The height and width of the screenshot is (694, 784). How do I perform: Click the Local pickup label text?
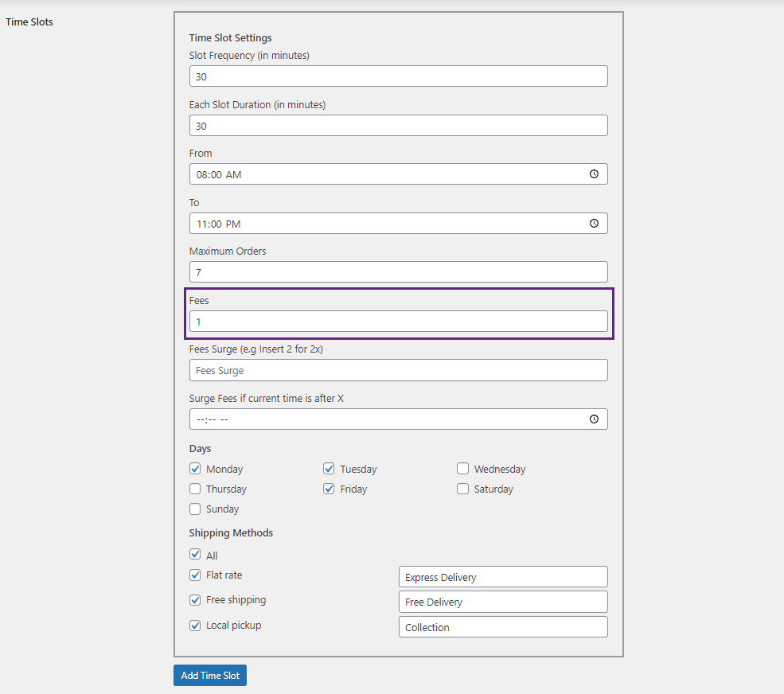(233, 626)
